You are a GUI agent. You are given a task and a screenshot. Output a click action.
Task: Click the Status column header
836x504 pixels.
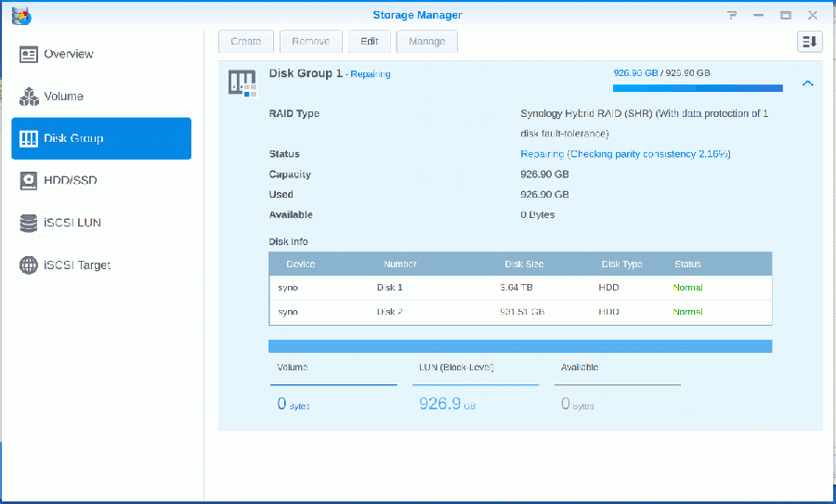pyautogui.click(x=687, y=265)
